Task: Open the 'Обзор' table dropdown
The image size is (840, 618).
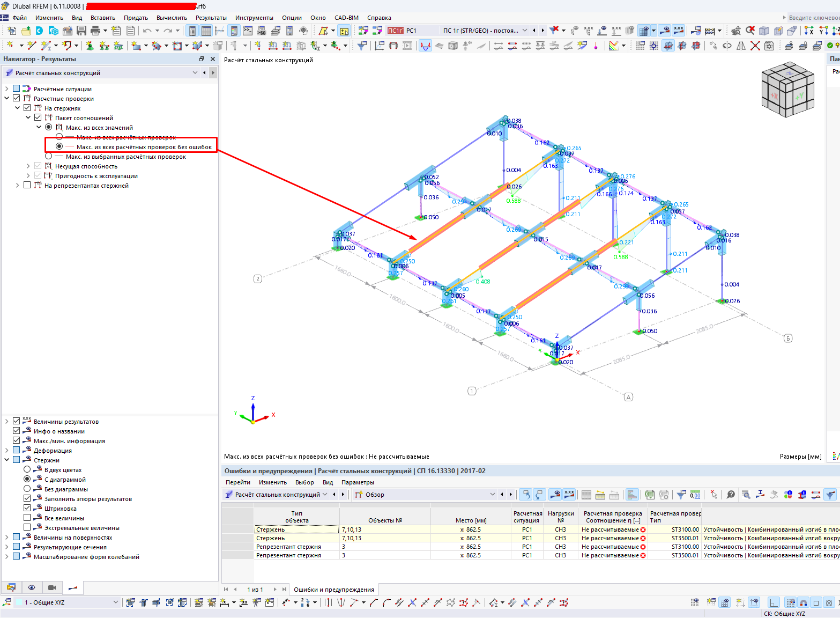Action: [492, 495]
